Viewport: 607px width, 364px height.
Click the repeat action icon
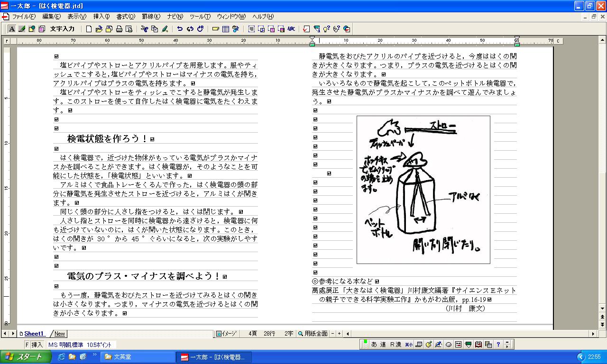[x=200, y=29]
